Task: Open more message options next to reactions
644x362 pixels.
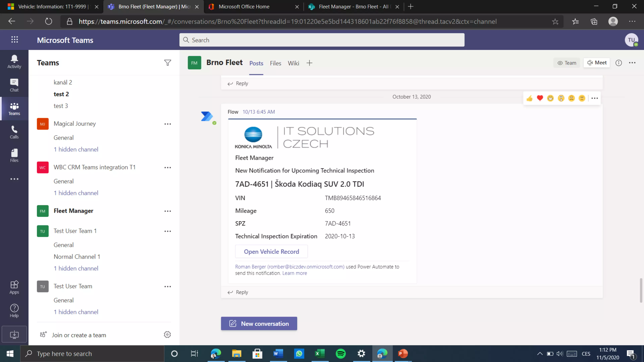Action: (595, 98)
